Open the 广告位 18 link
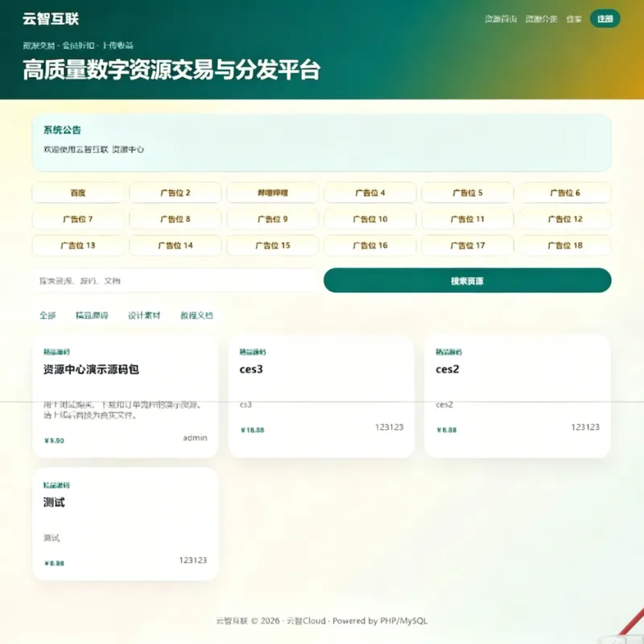This screenshot has height=644, width=644. point(565,246)
